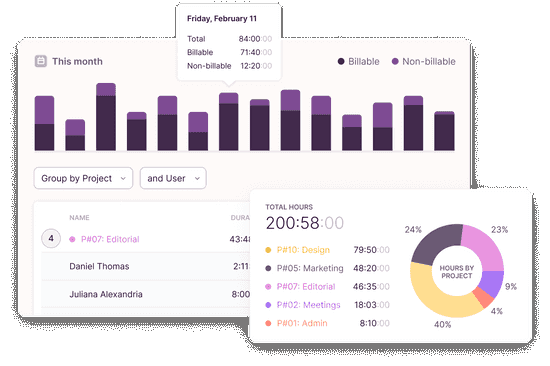Click the Billable legend dot
The height and width of the screenshot is (366, 550).
click(341, 62)
